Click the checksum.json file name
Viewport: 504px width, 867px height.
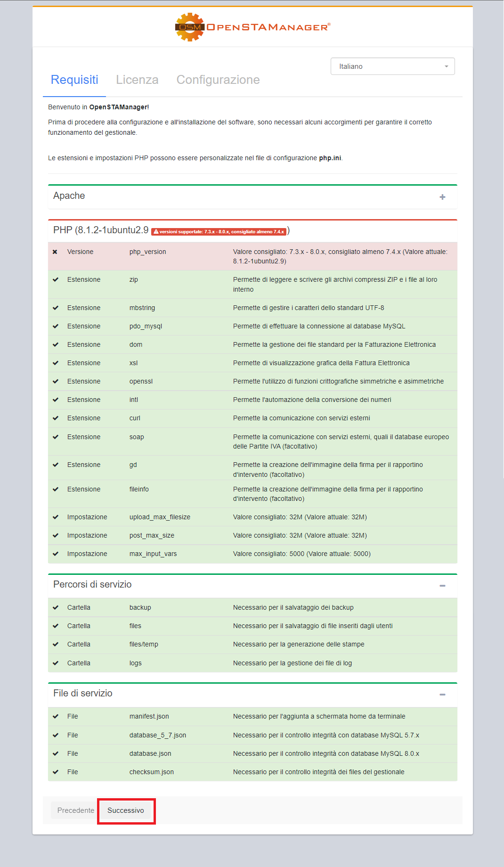pyautogui.click(x=152, y=772)
